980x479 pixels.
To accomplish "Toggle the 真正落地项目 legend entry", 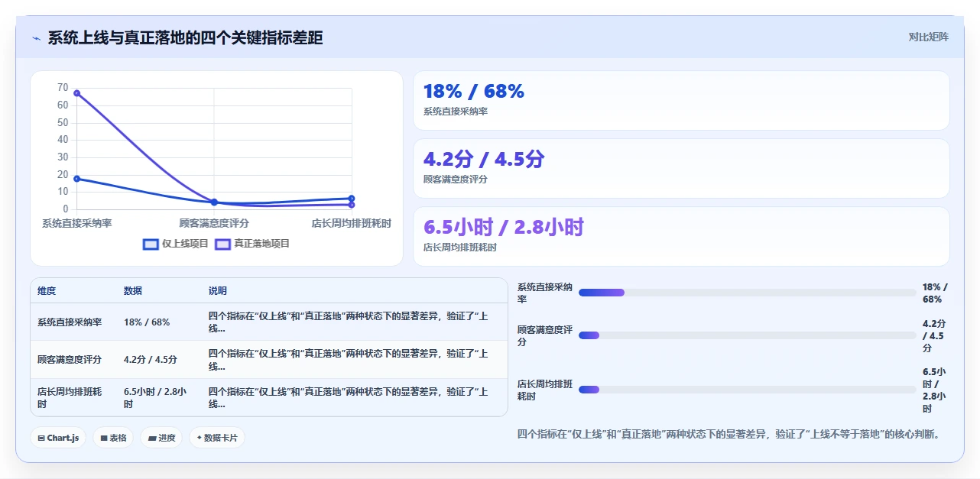I will (x=252, y=244).
